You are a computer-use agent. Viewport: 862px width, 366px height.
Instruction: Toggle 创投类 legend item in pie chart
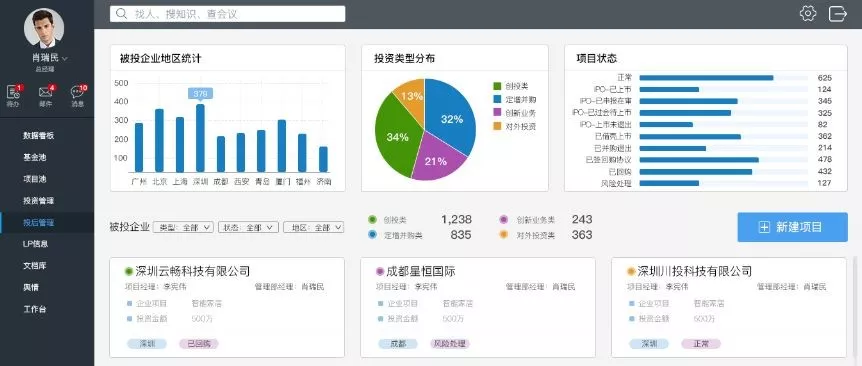click(x=511, y=86)
